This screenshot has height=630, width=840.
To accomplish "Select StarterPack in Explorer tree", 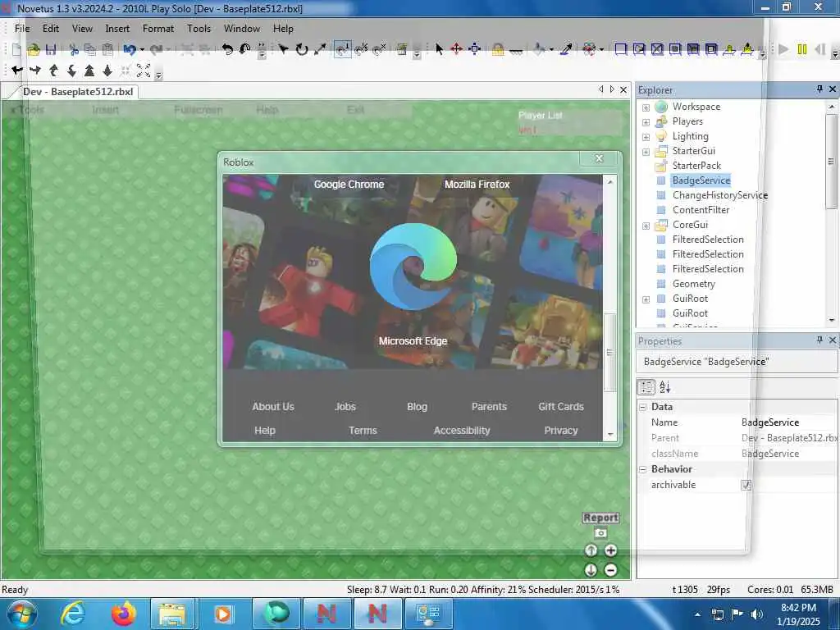I will 696,166.
